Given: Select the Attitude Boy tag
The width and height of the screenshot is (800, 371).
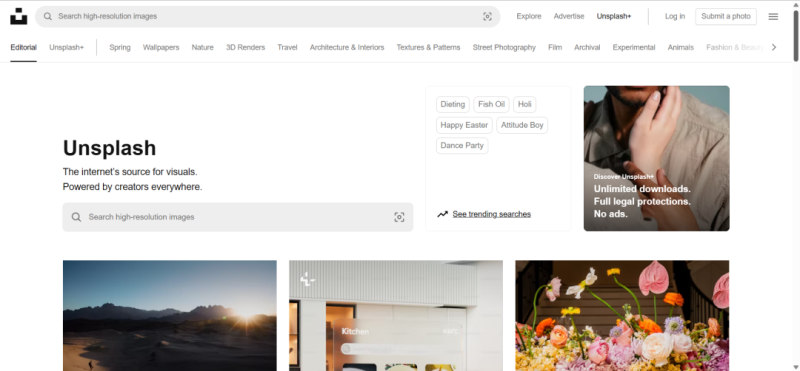Looking at the screenshot, I should tap(522, 125).
